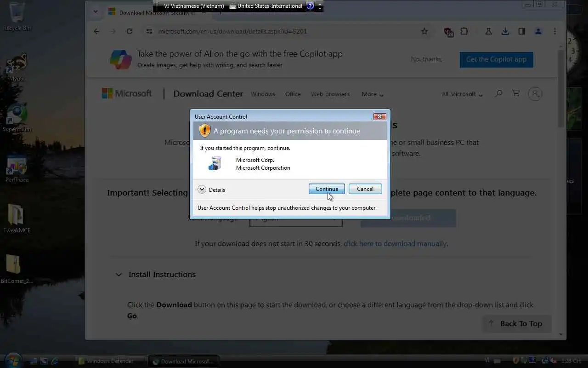Select the Recycle Bin desktop icon

pos(17,16)
